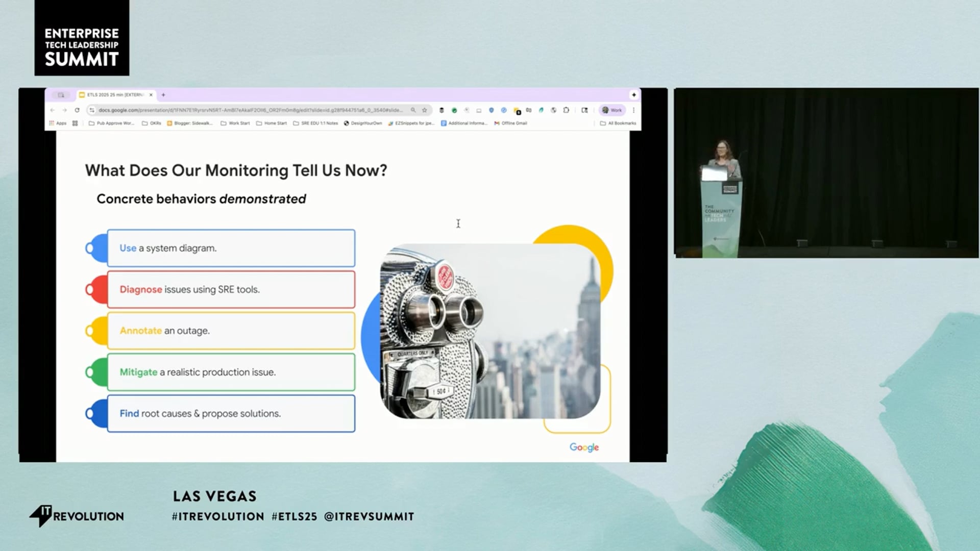Open the green checkmark extension
Screen dimensions: 980x551
[x=454, y=110]
